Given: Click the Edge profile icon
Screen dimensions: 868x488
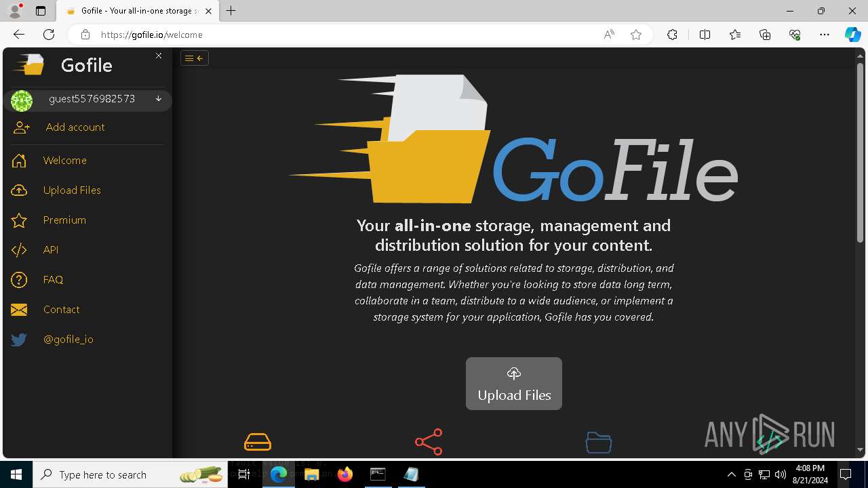Looking at the screenshot, I should [15, 11].
